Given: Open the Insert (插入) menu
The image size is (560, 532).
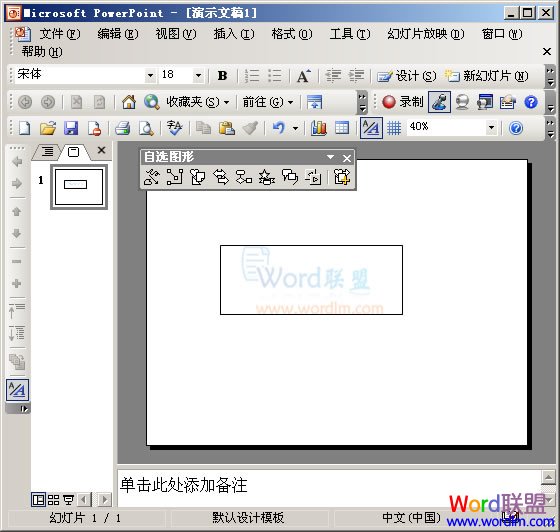Looking at the screenshot, I should pyautogui.click(x=234, y=34).
